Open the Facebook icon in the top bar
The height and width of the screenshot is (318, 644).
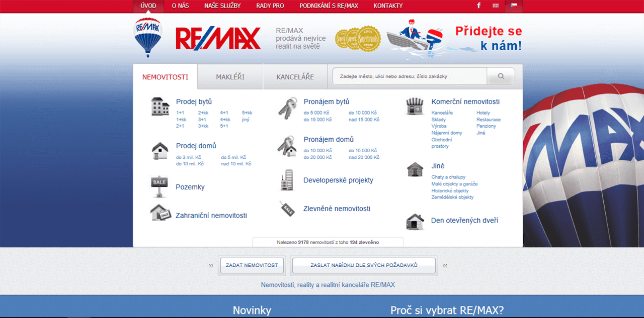tap(478, 6)
